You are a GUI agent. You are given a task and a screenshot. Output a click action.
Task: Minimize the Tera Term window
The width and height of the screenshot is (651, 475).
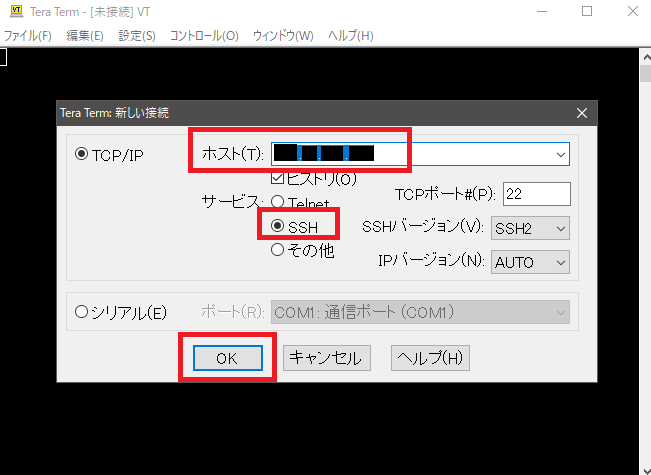(x=542, y=12)
